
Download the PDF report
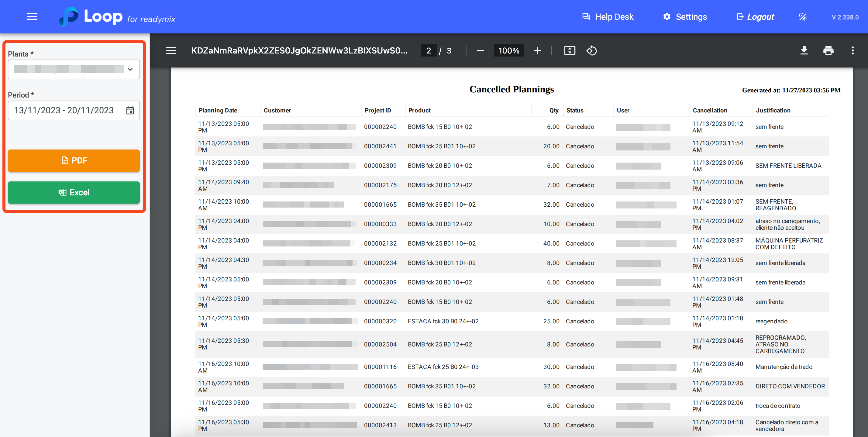pyautogui.click(x=804, y=50)
